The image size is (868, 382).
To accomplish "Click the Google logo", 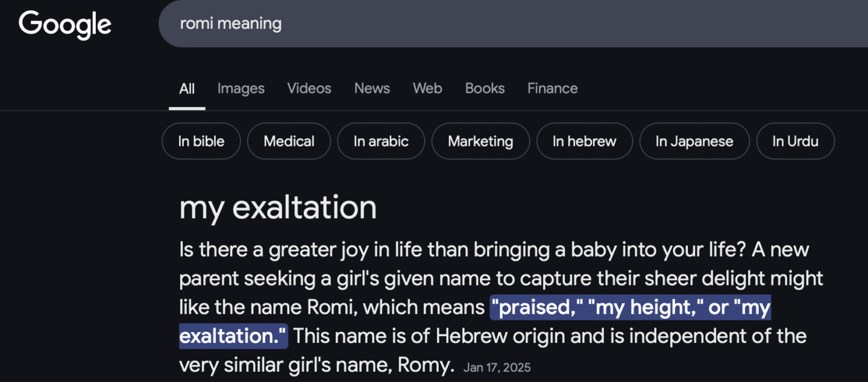I will coord(65,24).
